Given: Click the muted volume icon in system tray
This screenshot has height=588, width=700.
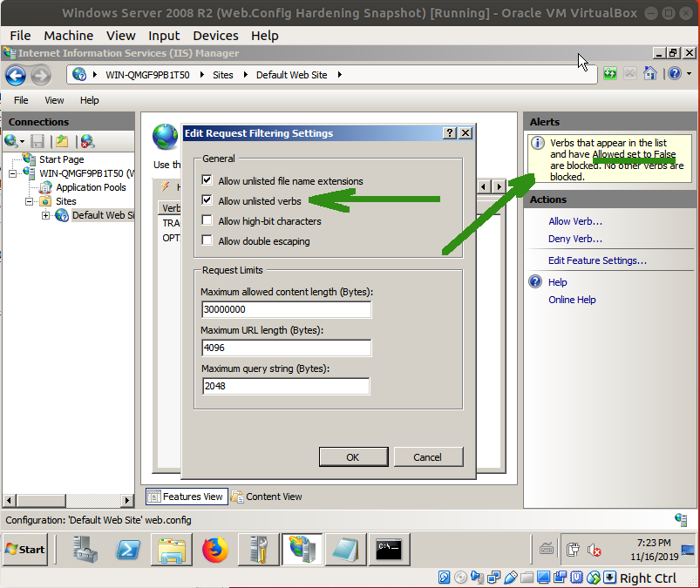Looking at the screenshot, I should pos(595,551).
